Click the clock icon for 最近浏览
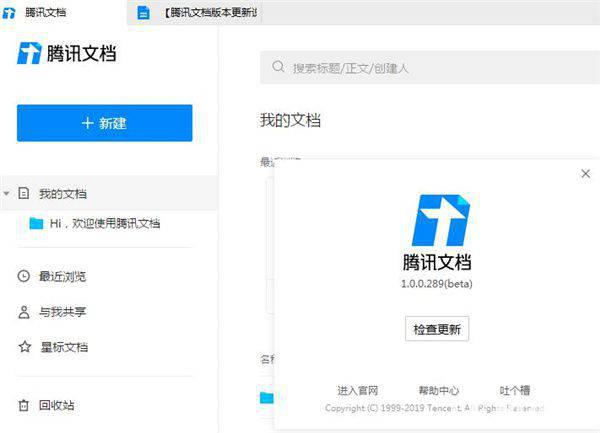The width and height of the screenshot is (600, 433). click(24, 276)
